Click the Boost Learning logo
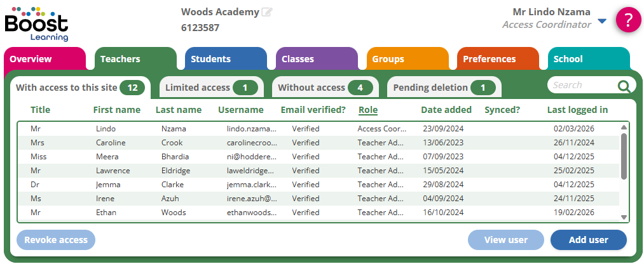The height and width of the screenshot is (264, 644). [36, 23]
